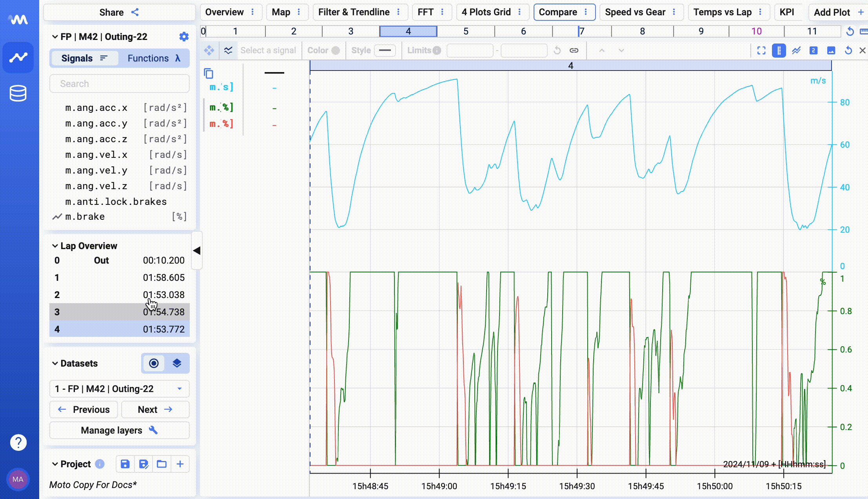Screen dimensions: 868x499
Task: Click the link limits chain icon
Action: (574, 51)
